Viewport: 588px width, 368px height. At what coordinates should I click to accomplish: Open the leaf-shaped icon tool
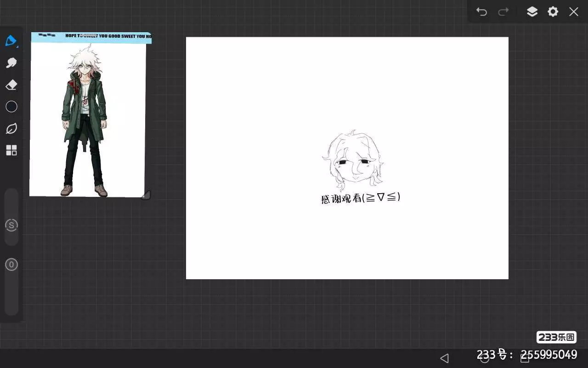pos(11,129)
